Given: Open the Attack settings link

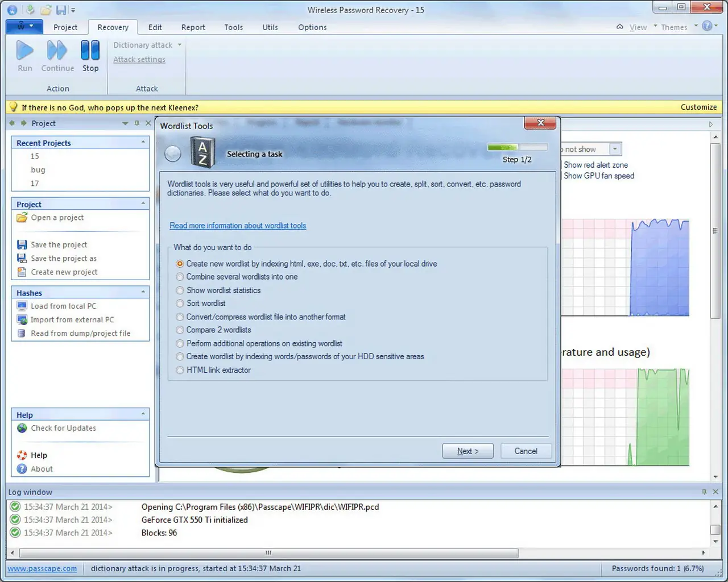Looking at the screenshot, I should (139, 59).
